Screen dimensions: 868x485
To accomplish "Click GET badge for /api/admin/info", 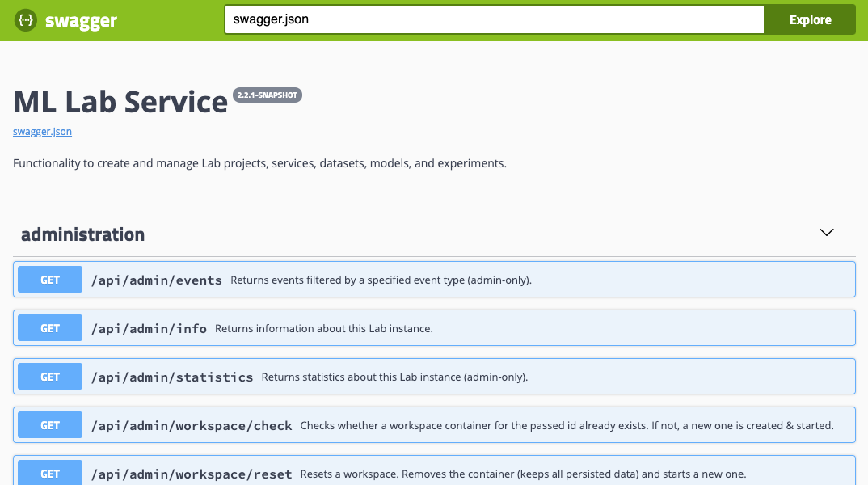I will point(50,328).
